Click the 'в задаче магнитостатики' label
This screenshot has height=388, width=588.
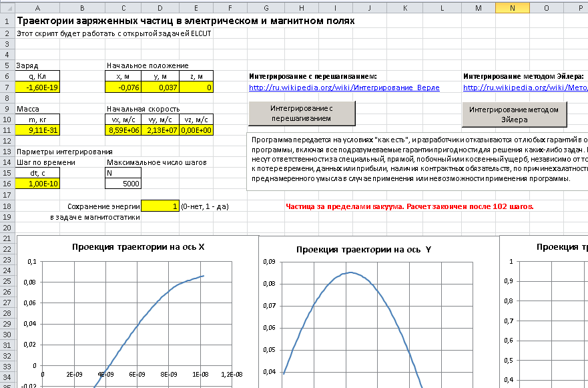coord(95,217)
